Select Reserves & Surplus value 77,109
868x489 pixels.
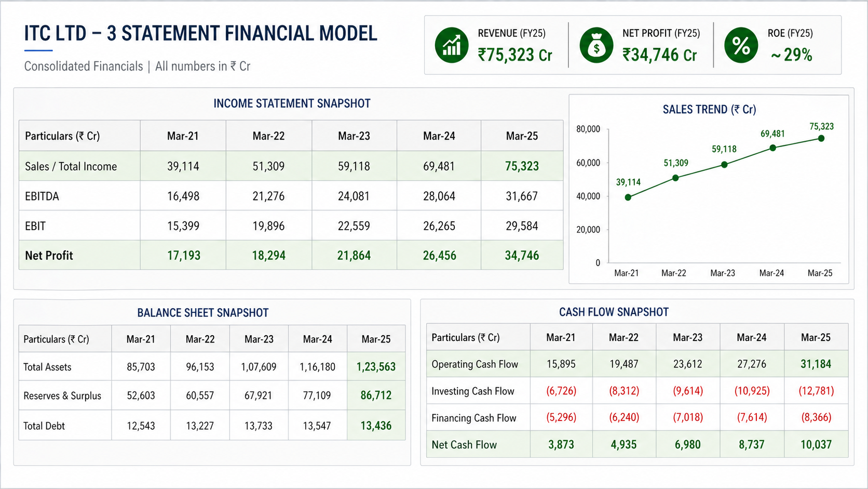[x=317, y=395]
